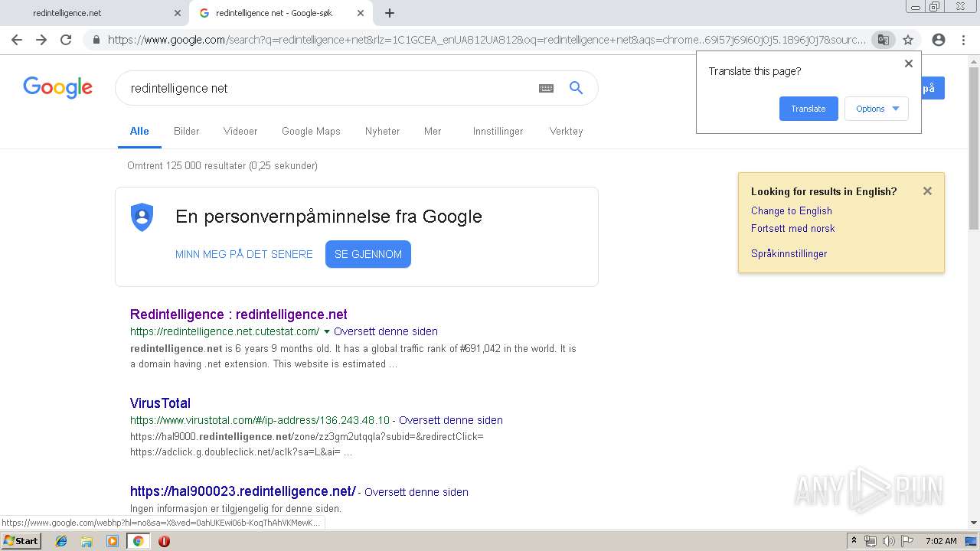The height and width of the screenshot is (551, 980).
Task: Click Change to English link
Action: [x=792, y=210]
